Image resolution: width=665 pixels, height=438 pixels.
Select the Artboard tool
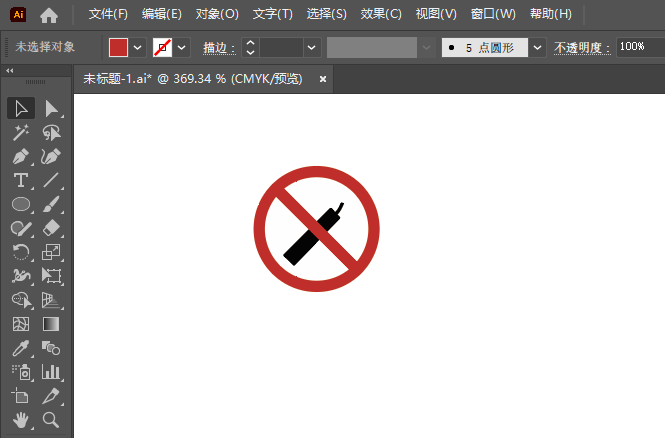click(21, 396)
